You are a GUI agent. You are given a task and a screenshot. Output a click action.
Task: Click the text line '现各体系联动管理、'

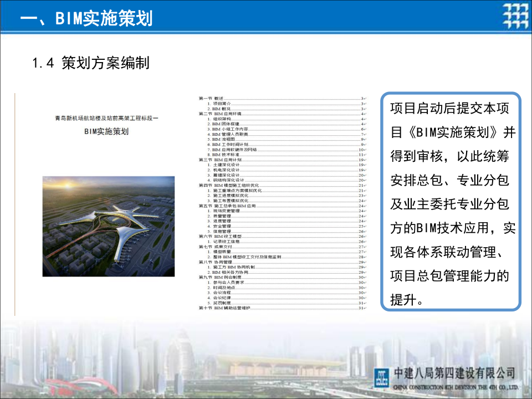coord(447,252)
